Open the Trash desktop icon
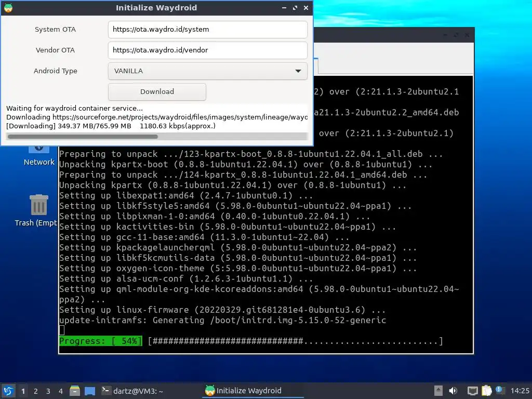 click(38, 205)
